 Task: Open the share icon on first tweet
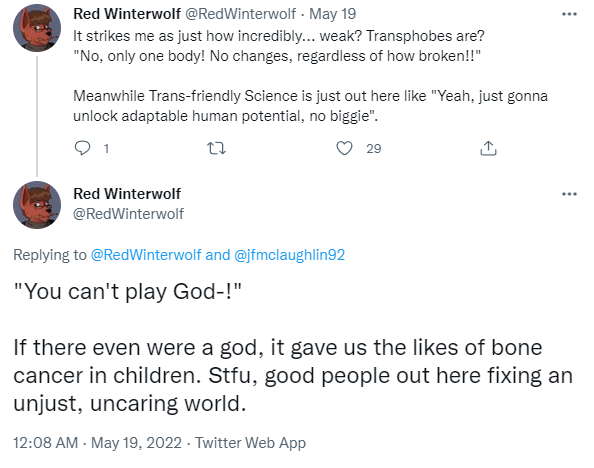coord(488,148)
